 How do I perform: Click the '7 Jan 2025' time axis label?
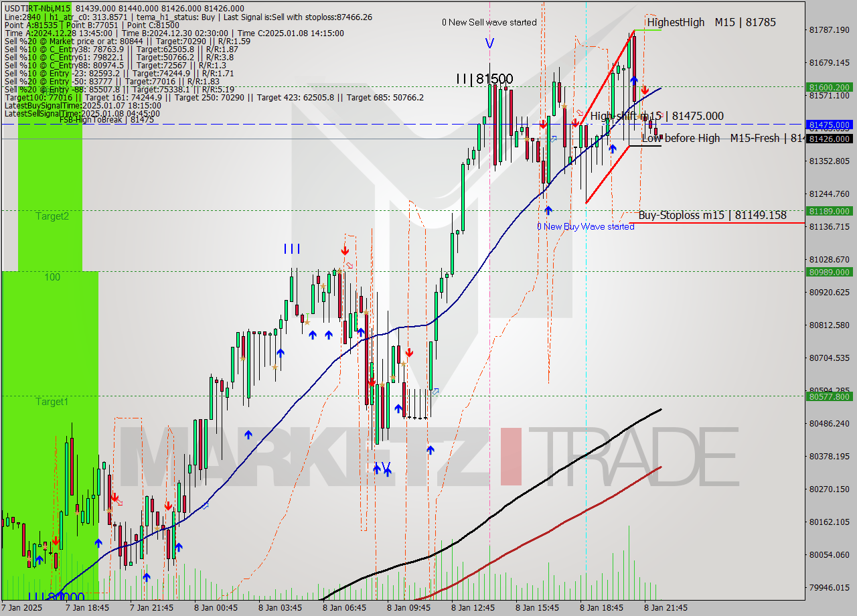(23, 608)
